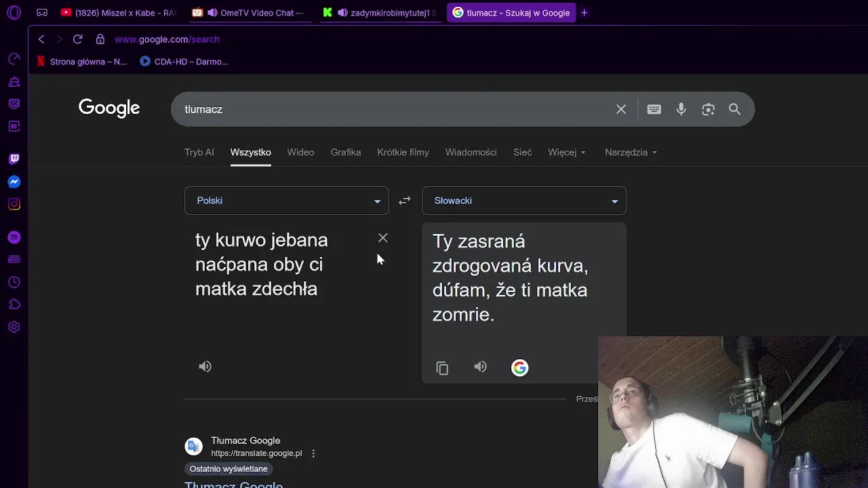Click the address bar URL

tap(167, 39)
